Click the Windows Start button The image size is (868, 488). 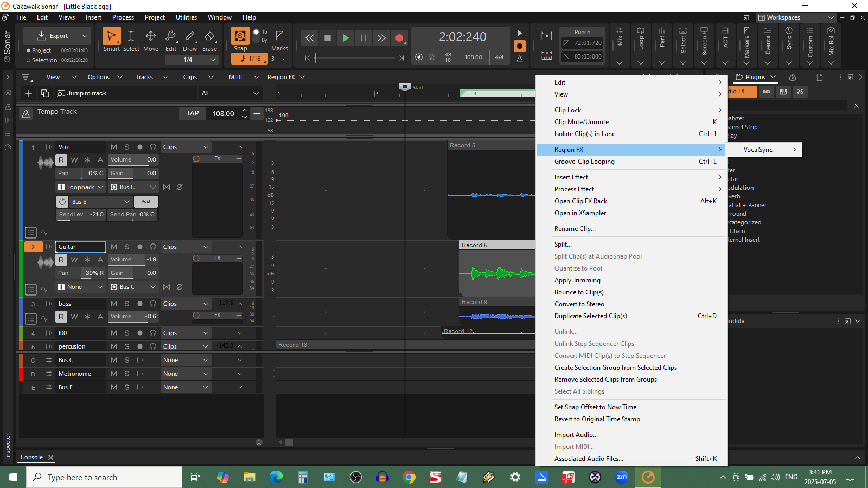(13, 477)
